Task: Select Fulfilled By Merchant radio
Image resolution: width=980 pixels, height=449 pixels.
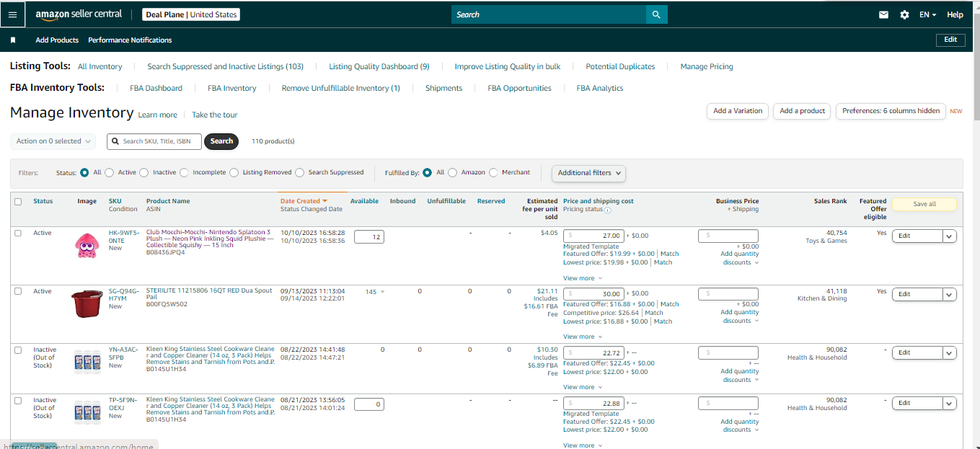Action: tap(493, 173)
